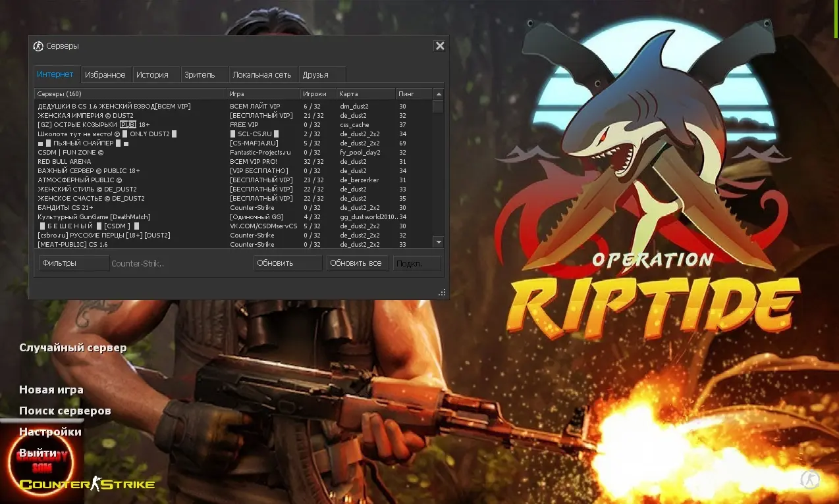The image size is (839, 504).
Task: Open the История tab
Action: [x=153, y=75]
